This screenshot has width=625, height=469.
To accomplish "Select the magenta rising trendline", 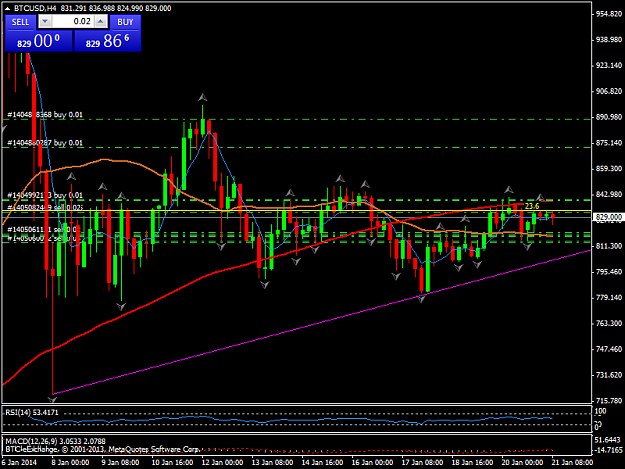I will (321, 322).
